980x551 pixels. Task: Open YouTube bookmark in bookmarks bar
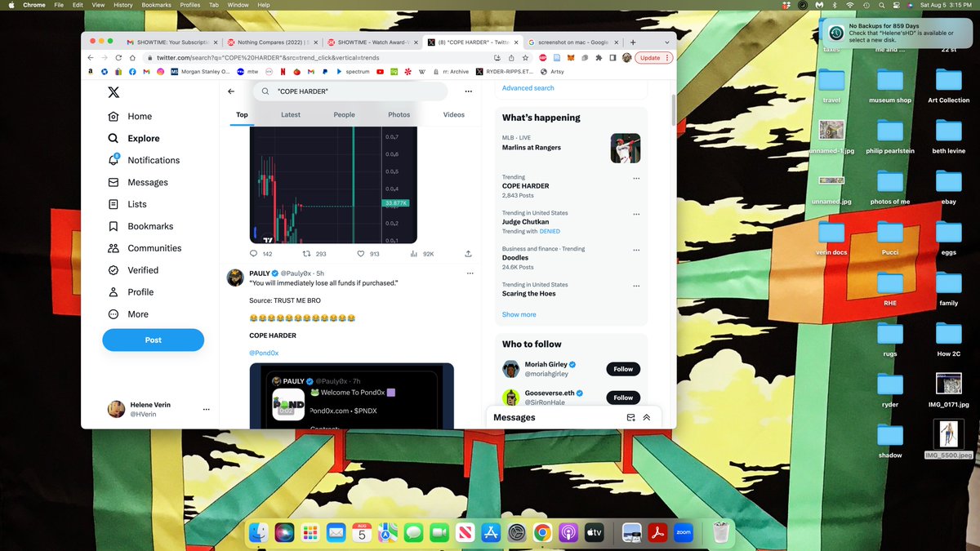(x=381, y=72)
